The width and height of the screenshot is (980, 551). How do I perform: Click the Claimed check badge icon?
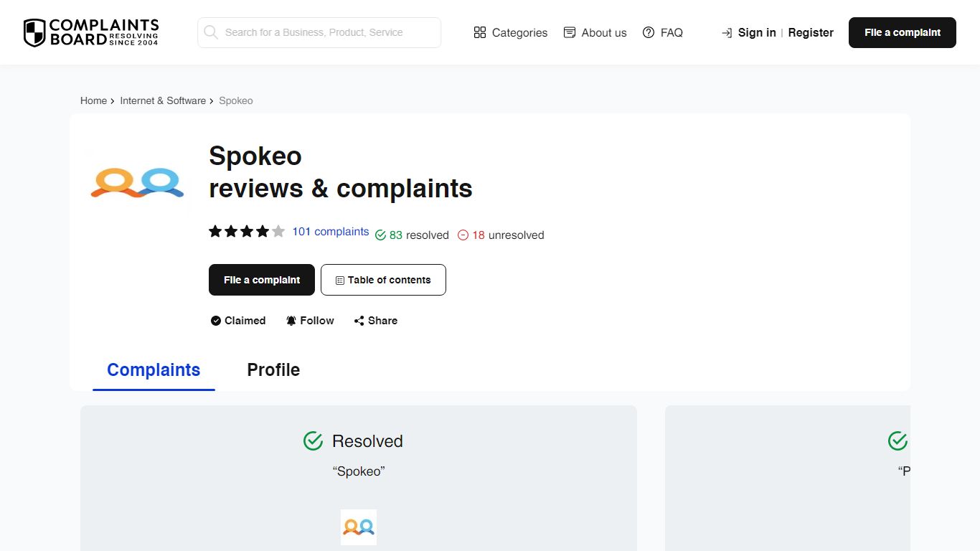point(215,321)
